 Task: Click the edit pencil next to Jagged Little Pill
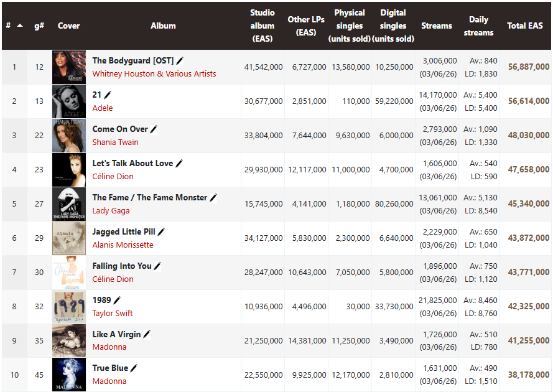[x=161, y=232]
